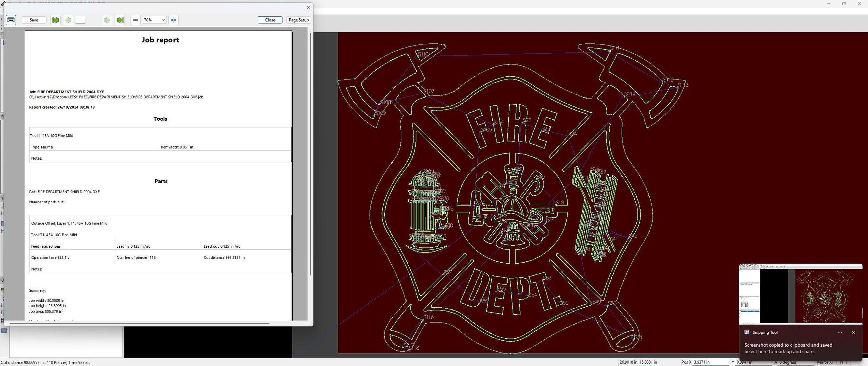Click the printer icon in the Job report toolbar
This screenshot has height=366, width=868.
pos(11,20)
